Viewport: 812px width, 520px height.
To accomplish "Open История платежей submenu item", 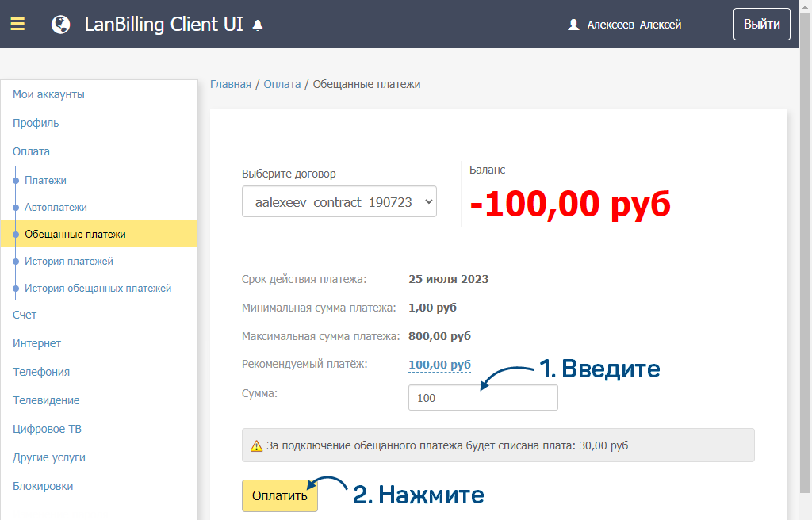I will 69,261.
